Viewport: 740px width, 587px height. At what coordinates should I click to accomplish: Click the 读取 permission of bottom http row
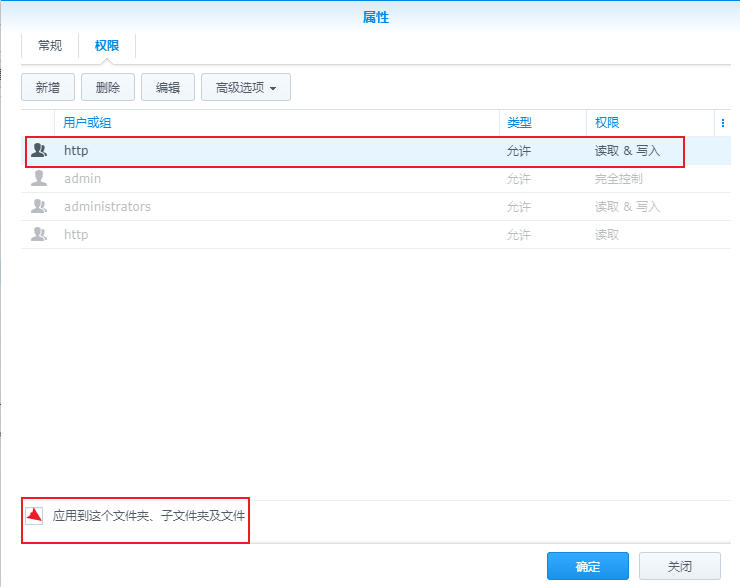pyautogui.click(x=607, y=235)
